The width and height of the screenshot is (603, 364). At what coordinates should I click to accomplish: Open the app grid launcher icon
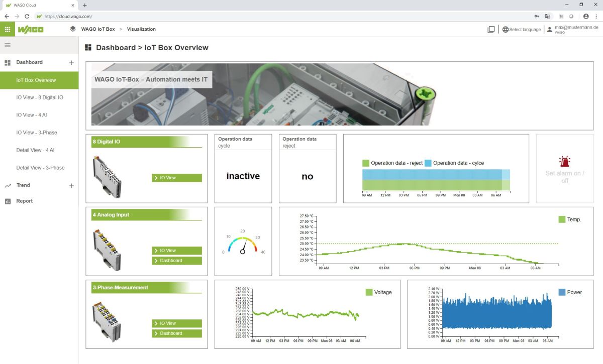(8, 29)
